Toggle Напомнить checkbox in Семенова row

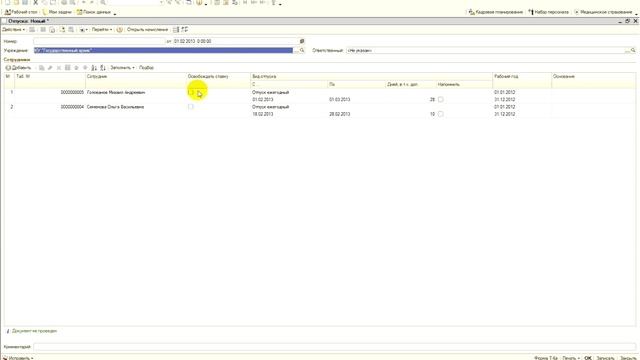coord(440,114)
